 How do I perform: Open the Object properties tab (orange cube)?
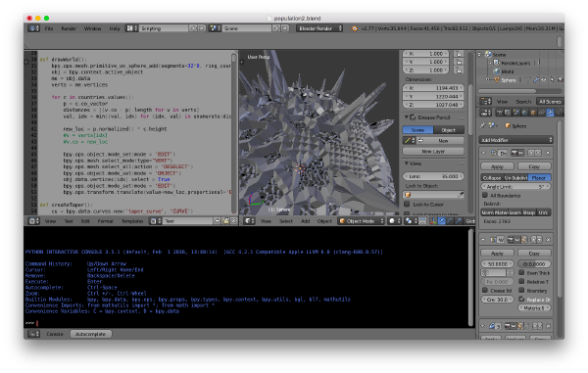[x=533, y=113]
